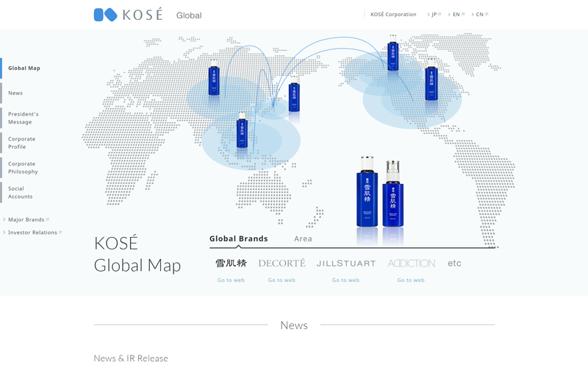Select the Global Brands tab

click(238, 238)
